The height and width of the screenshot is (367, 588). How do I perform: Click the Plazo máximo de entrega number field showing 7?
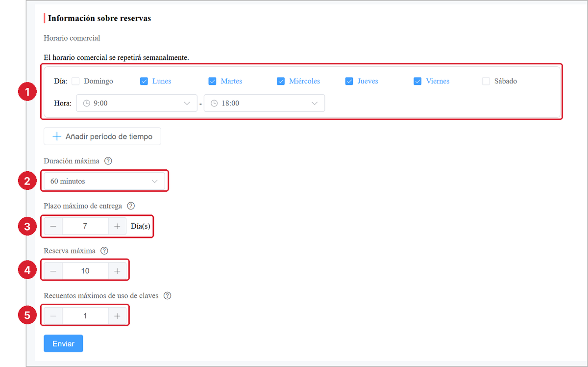pyautogui.click(x=85, y=227)
